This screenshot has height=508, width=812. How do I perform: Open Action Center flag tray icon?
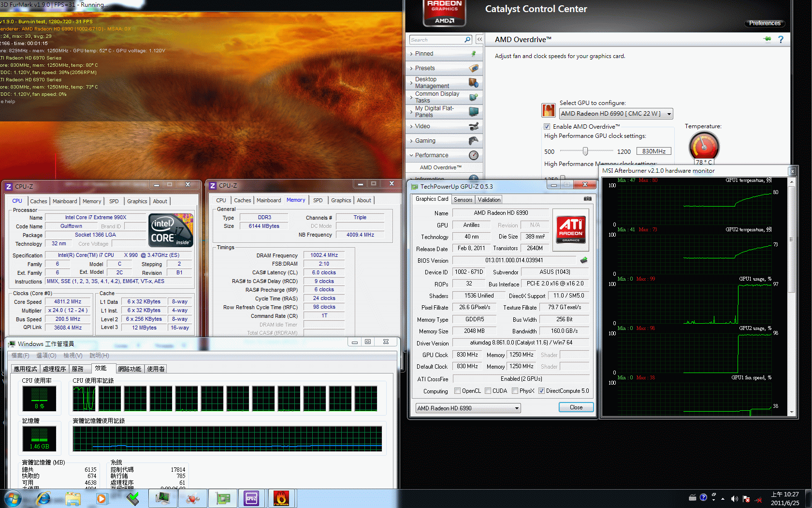(746, 498)
